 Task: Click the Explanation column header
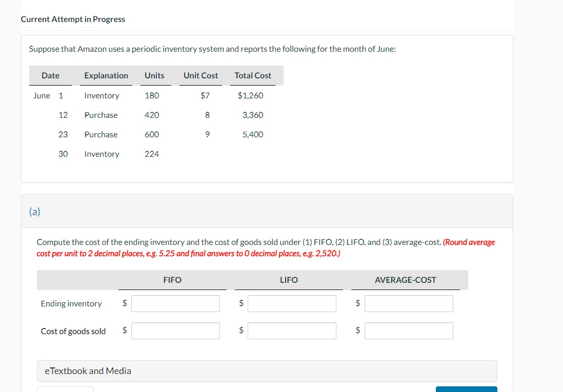pos(106,75)
